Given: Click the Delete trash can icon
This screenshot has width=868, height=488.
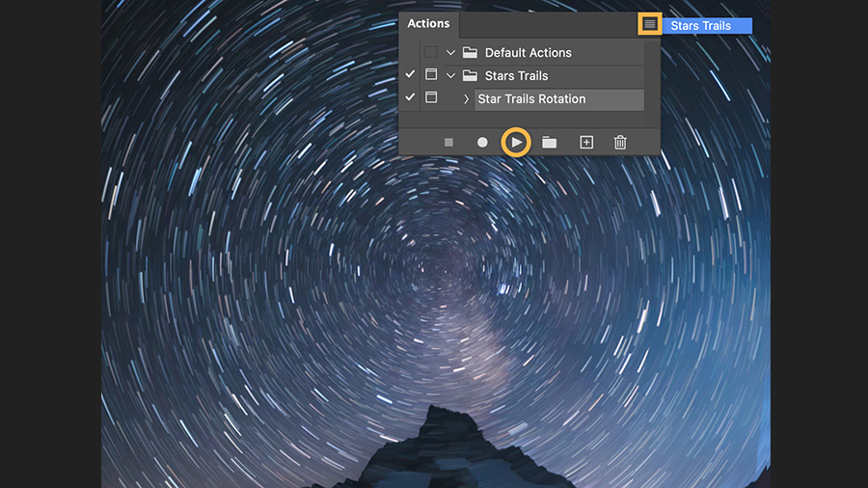Looking at the screenshot, I should click(620, 143).
